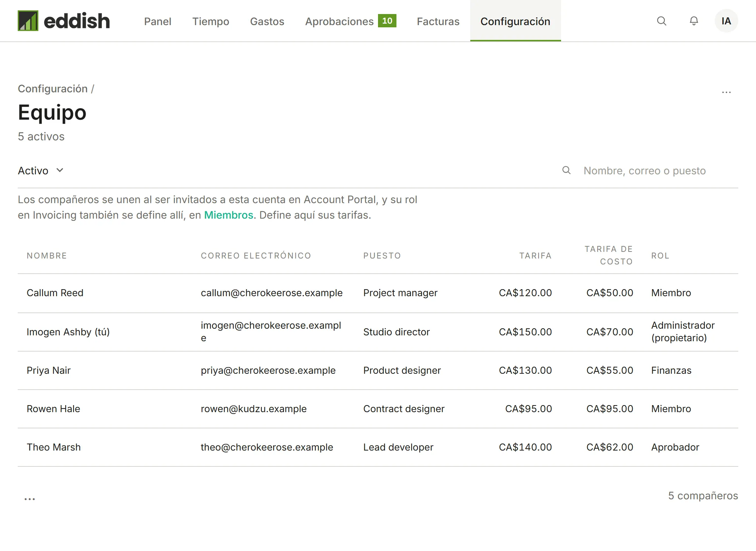Screen dimensions: 756x551
Task: Open Callum Reed's row
Action: pos(378,293)
